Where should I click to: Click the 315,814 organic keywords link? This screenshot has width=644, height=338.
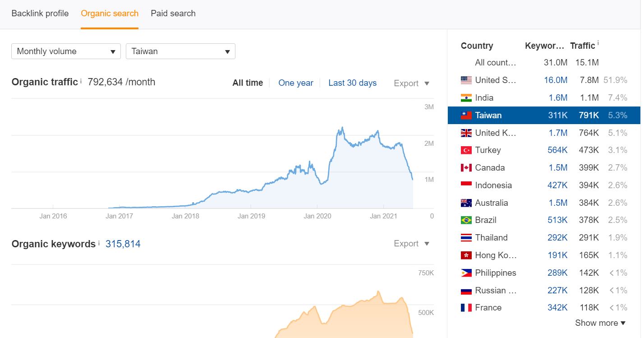pyautogui.click(x=123, y=244)
